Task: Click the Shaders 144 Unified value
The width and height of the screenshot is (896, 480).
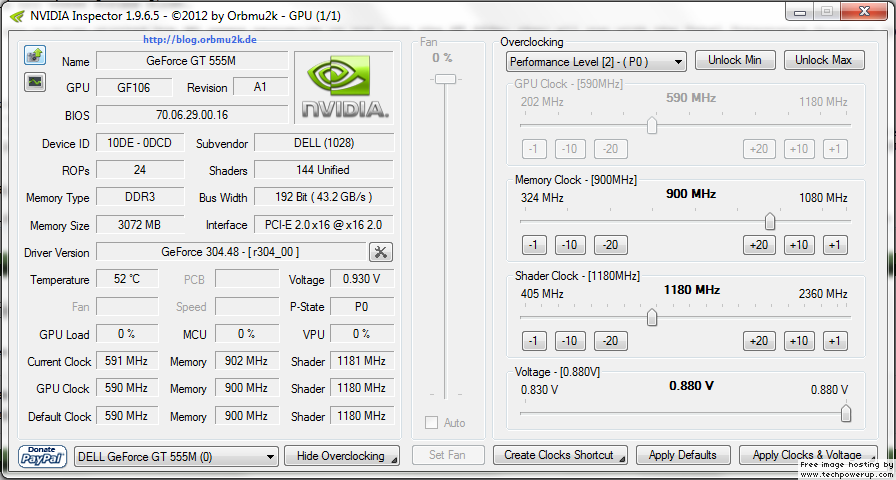Action: point(324,170)
